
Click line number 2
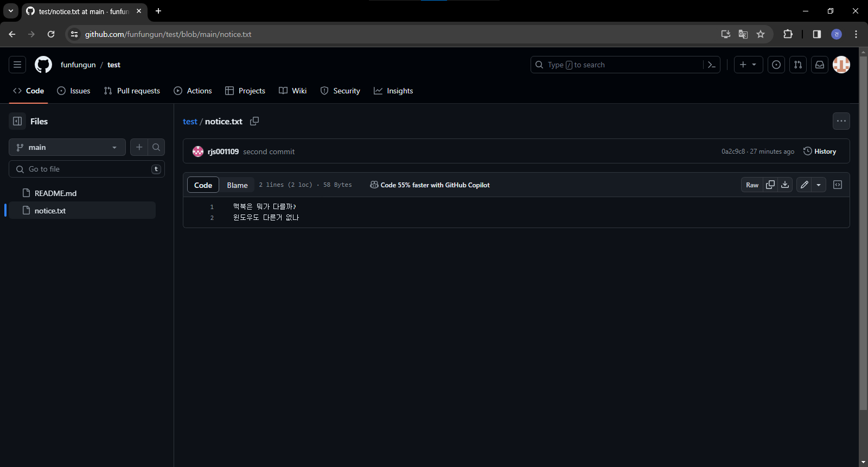[x=212, y=218]
